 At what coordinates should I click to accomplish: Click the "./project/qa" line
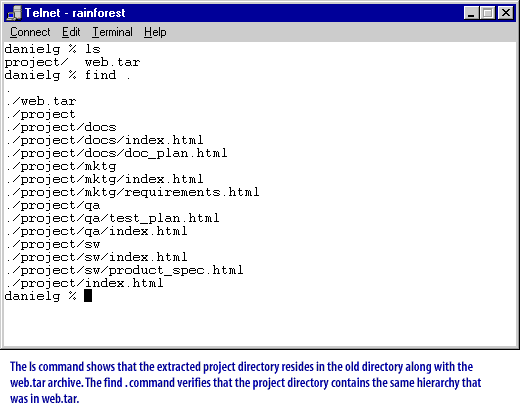point(53,205)
